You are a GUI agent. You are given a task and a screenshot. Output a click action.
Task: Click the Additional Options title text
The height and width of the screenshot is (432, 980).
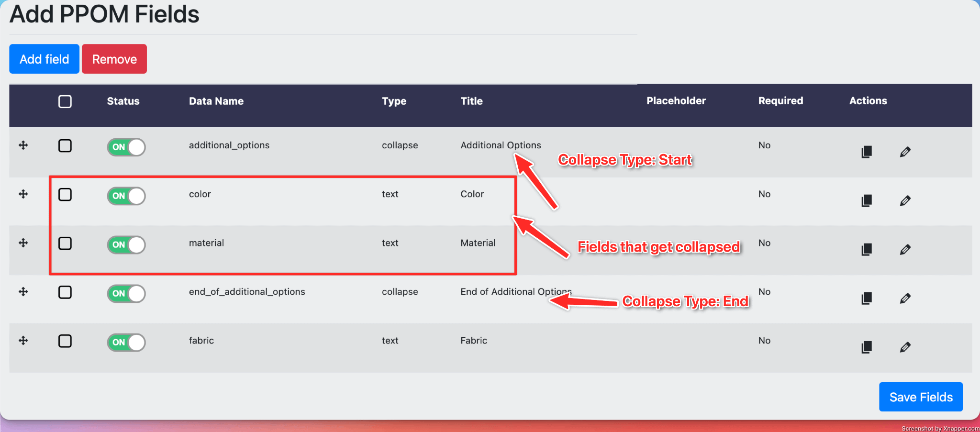click(x=501, y=145)
